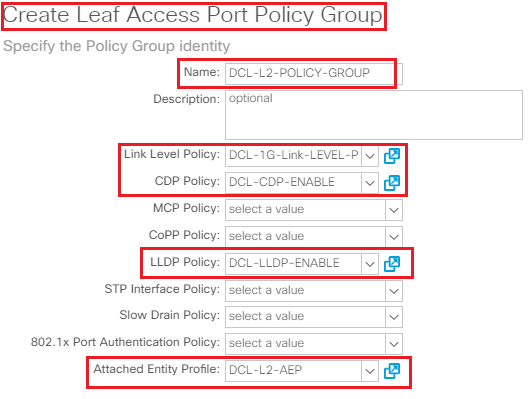
Task: Open LLDP Policy popup icon
Action: (392, 264)
